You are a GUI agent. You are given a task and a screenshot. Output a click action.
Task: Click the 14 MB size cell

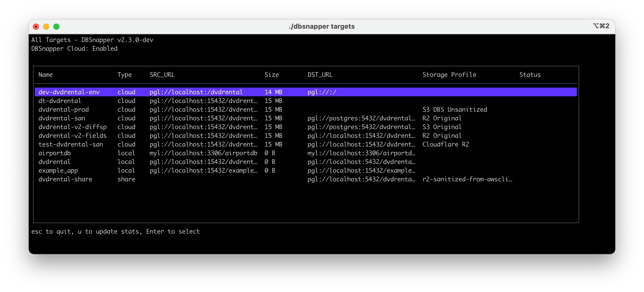coord(274,92)
